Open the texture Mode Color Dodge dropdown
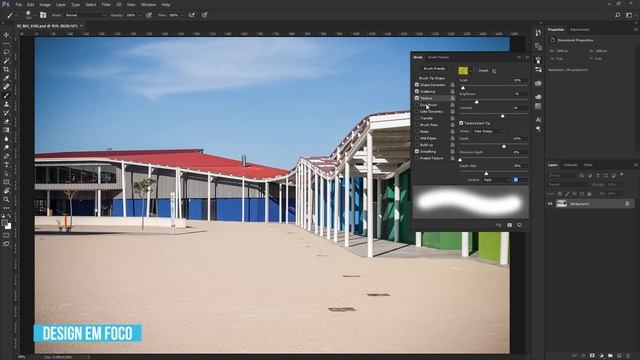Screen dimensions: 640x360 pyautogui.click(x=488, y=131)
